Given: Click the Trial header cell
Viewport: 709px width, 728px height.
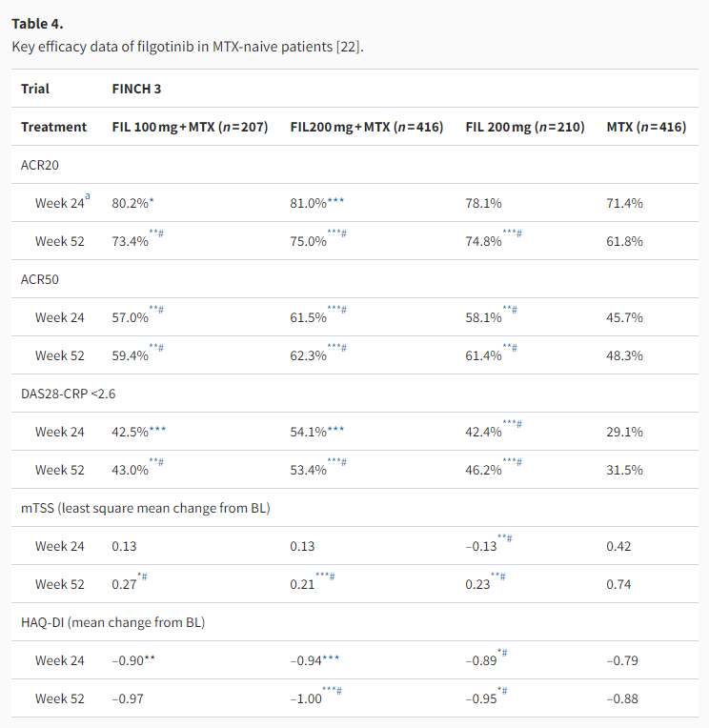Looking at the screenshot, I should [x=35, y=89].
